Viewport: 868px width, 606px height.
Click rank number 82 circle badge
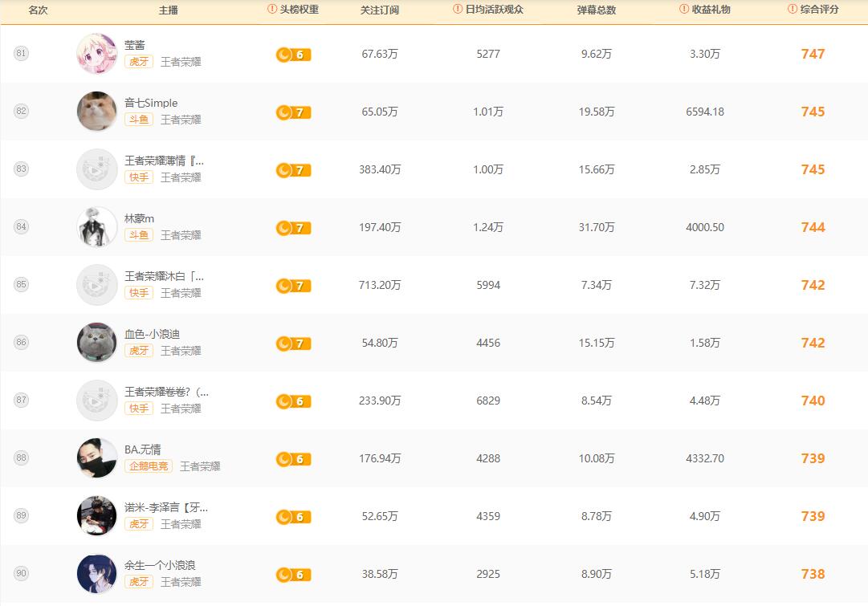[21, 112]
